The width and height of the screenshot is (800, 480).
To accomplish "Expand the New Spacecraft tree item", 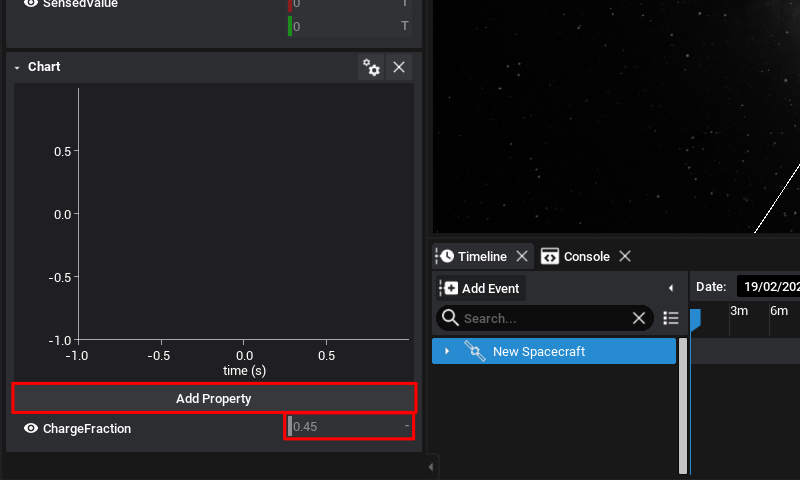I will (447, 351).
